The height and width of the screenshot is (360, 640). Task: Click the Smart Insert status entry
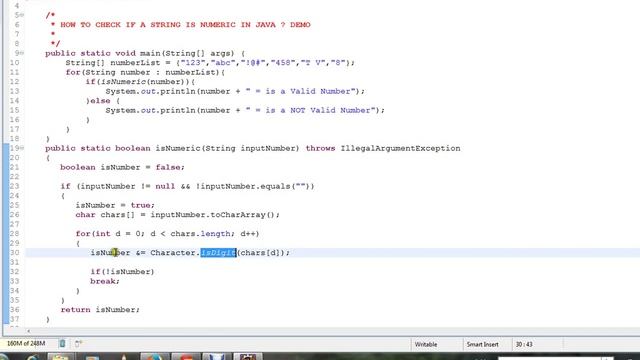pyautogui.click(x=482, y=344)
